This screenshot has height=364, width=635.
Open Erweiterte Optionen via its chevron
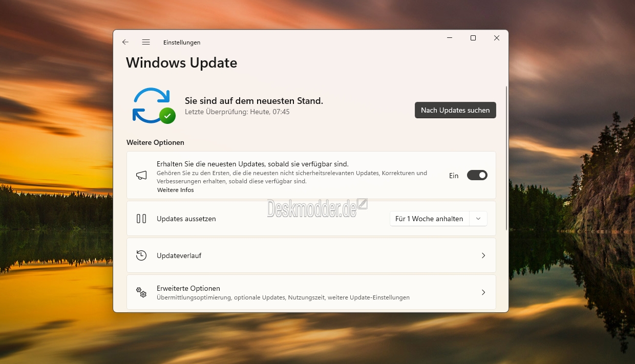click(x=483, y=292)
